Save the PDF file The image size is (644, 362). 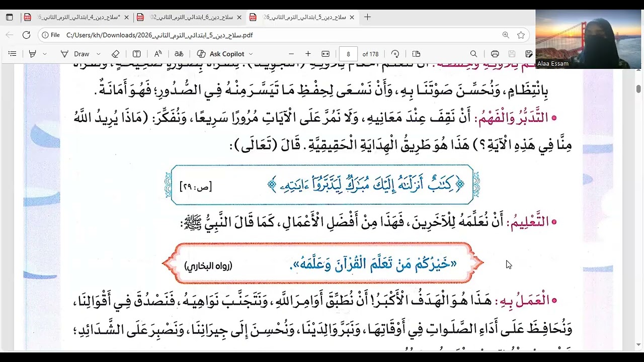(512, 54)
